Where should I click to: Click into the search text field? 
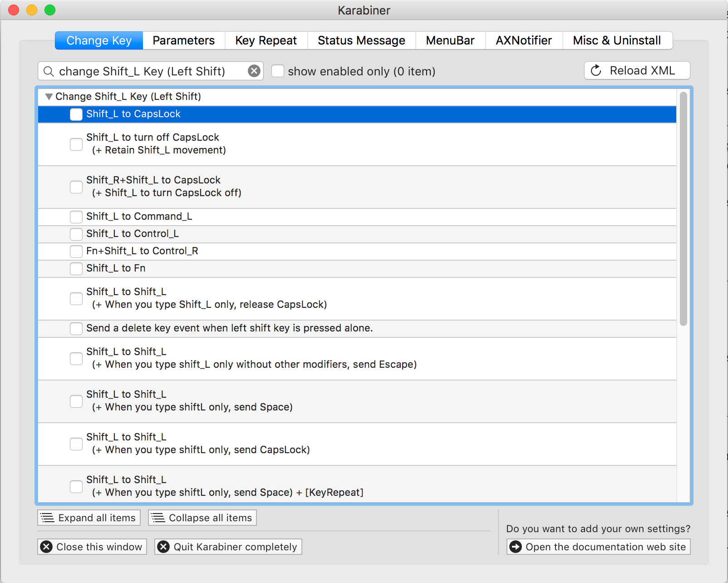(150, 71)
